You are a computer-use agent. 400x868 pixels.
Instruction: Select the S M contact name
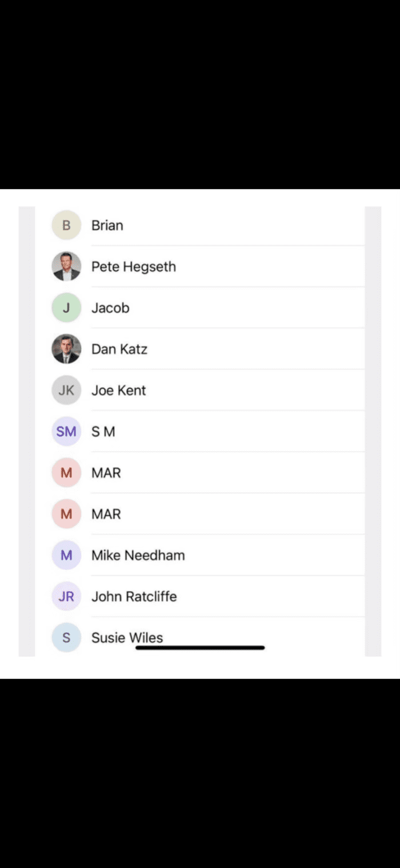(103, 432)
